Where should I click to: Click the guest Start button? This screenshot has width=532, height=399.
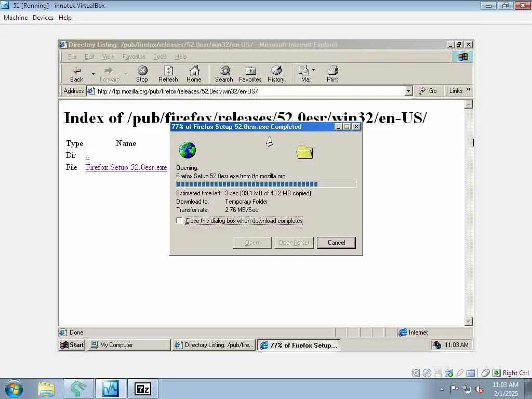72,345
